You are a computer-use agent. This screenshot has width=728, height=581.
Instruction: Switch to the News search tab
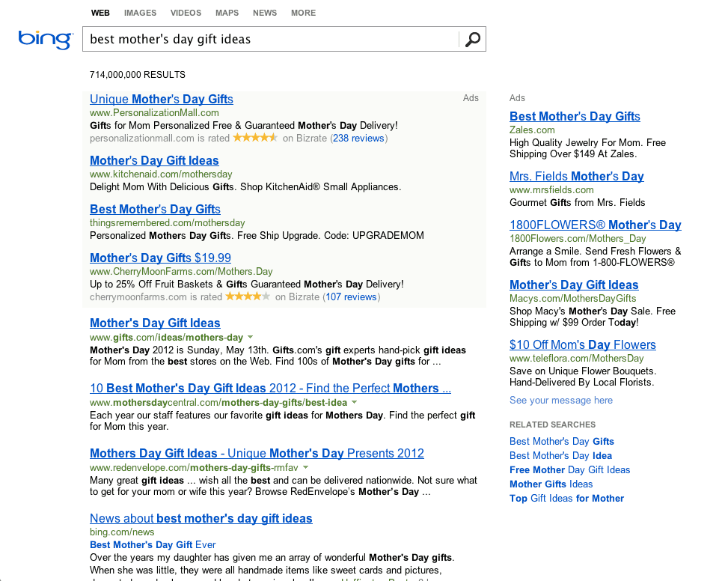pos(265,13)
